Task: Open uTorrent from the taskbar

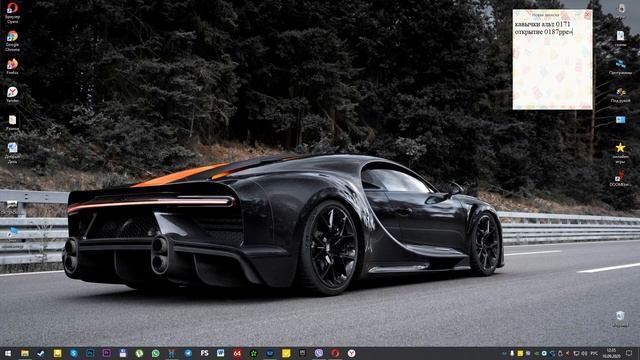Action: click(x=139, y=353)
